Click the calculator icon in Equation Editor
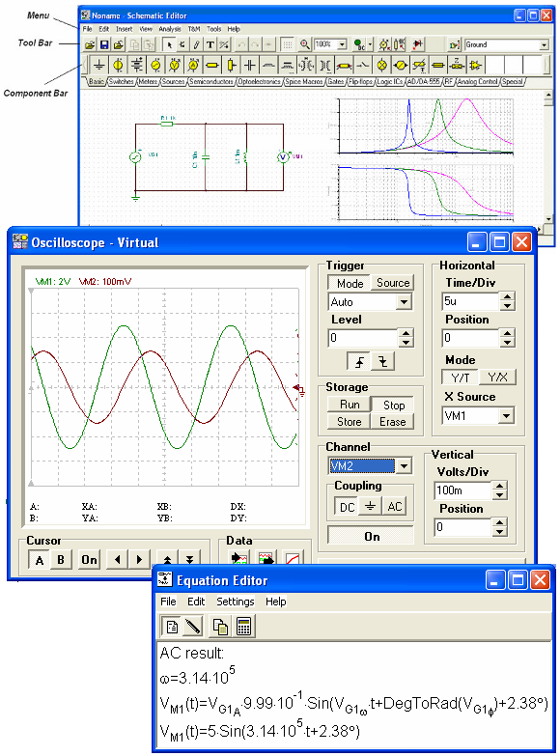The width and height of the screenshot is (560, 756). pyautogui.click(x=244, y=627)
